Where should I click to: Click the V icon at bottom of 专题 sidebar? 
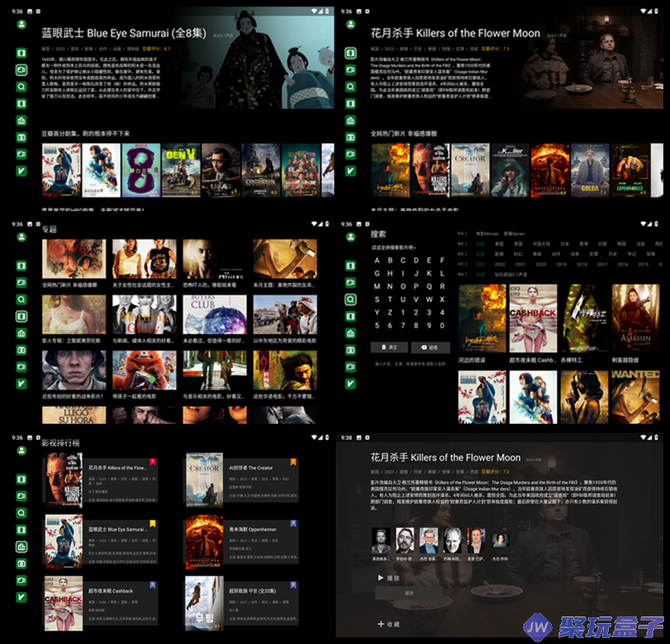22,384
